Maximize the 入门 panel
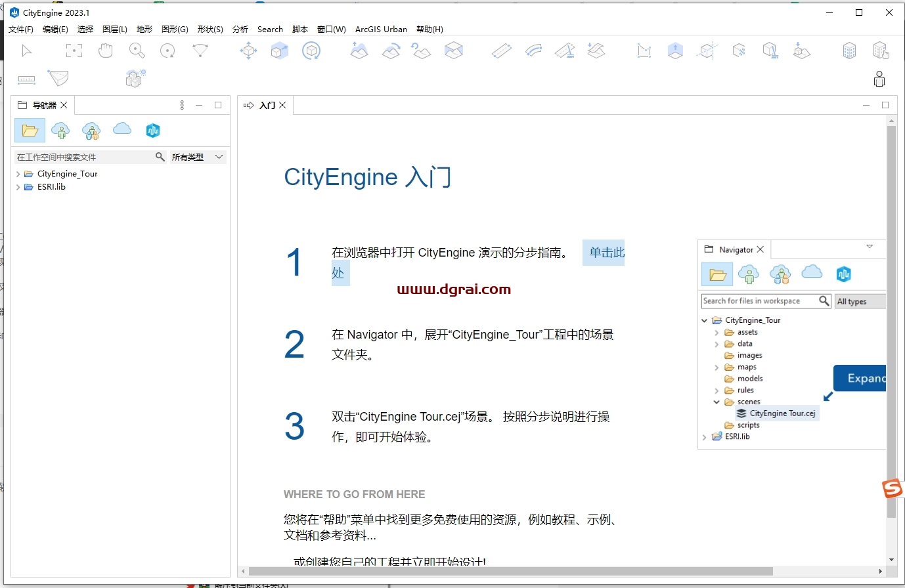This screenshot has height=588, width=905. (x=885, y=105)
